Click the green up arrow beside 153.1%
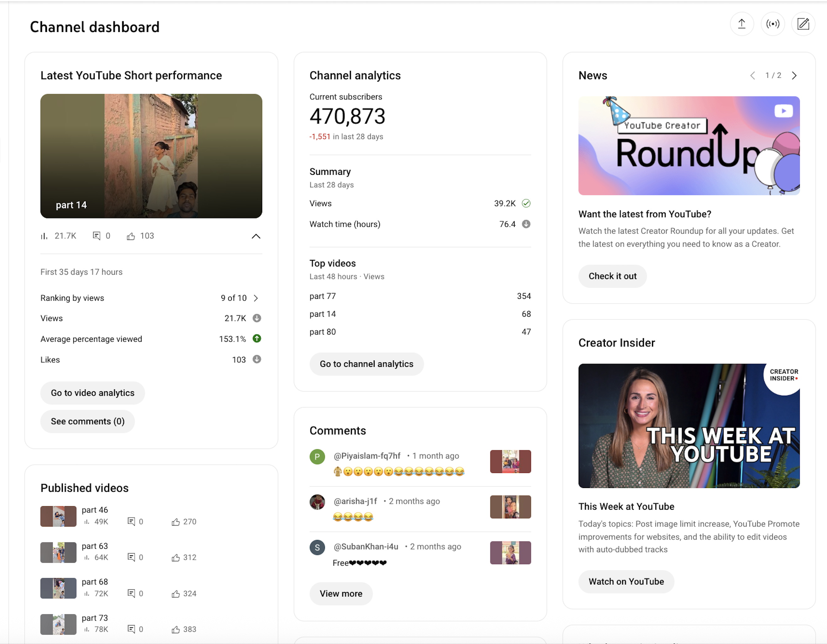Screen dimensions: 827x644 257,339
